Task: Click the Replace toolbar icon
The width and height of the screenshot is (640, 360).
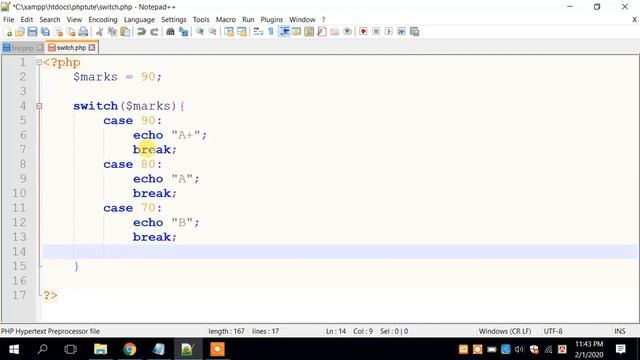Action: pyautogui.click(x=183, y=32)
